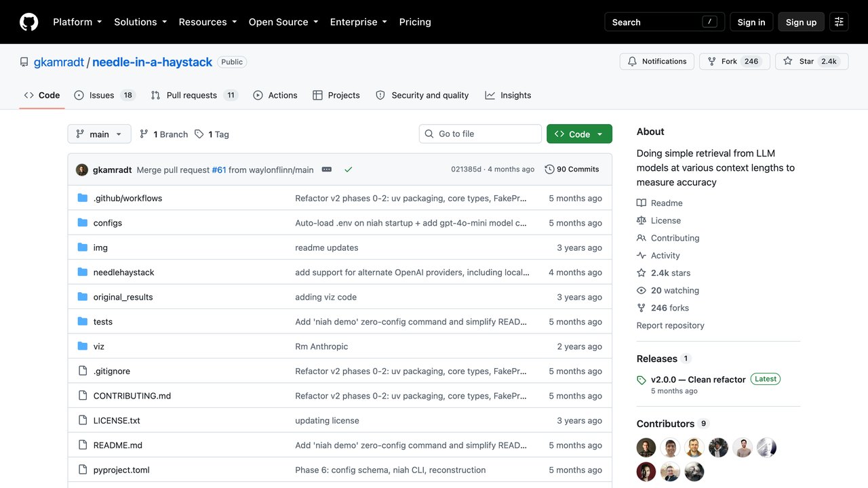This screenshot has width=868, height=488.
Task: Click the Sign in button
Action: coord(751,22)
